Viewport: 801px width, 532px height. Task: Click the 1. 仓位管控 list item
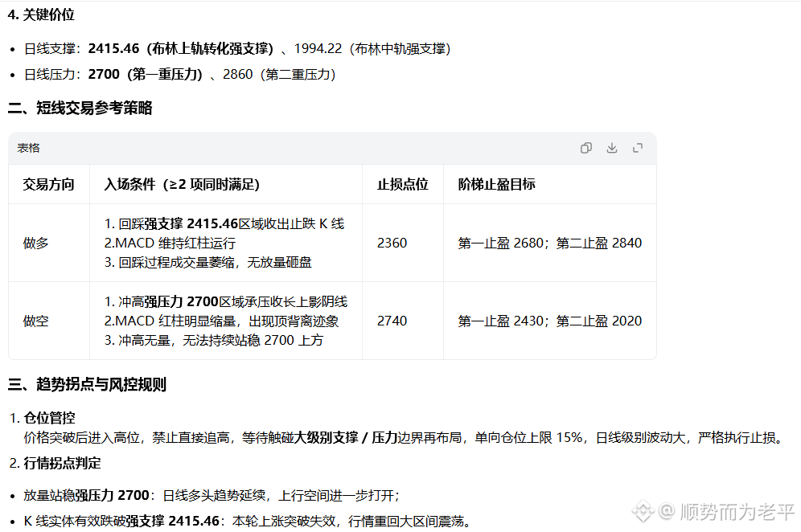[43, 418]
